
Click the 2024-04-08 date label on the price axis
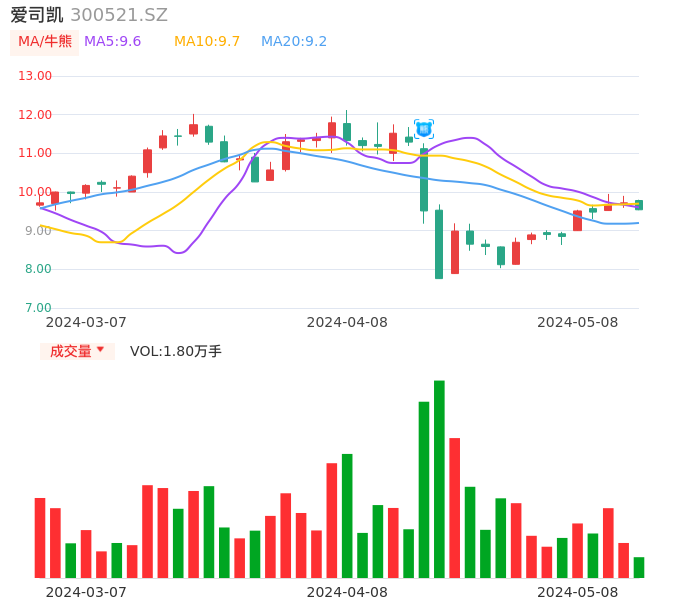coord(347,322)
